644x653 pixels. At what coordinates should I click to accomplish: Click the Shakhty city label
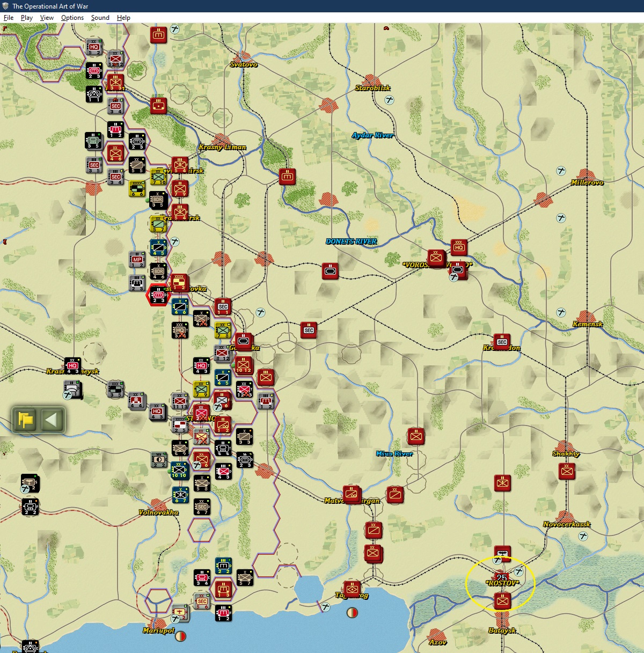(566, 454)
